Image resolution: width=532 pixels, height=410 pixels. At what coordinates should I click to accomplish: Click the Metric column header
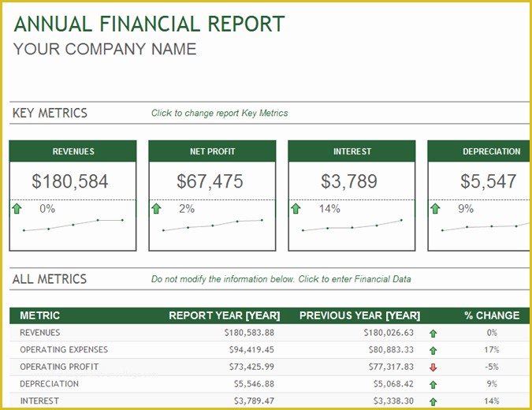point(39,315)
